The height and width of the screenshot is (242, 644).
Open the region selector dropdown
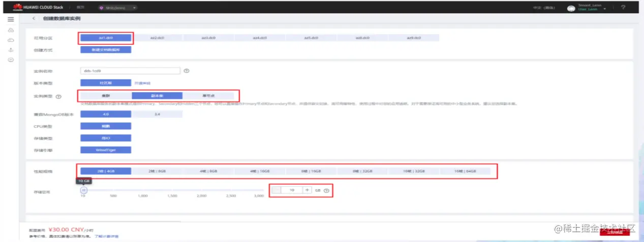click(x=117, y=8)
